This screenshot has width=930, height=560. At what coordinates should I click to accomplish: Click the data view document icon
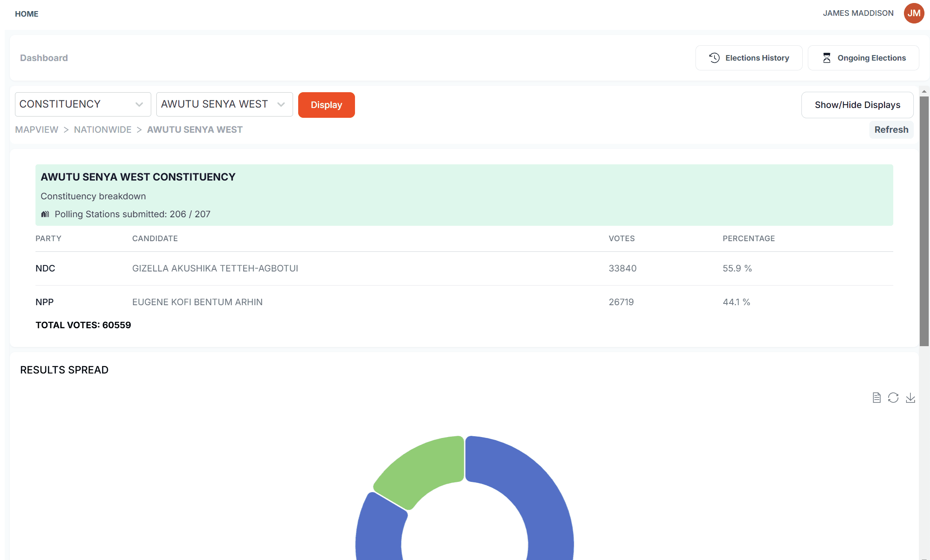[877, 398]
